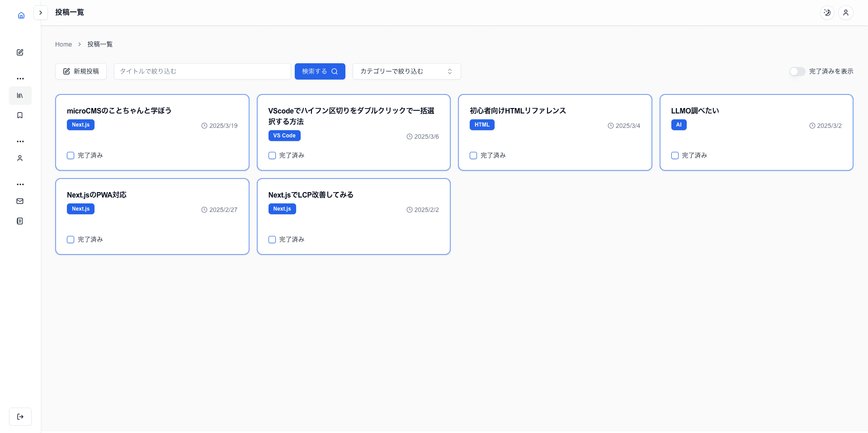This screenshot has height=433, width=868.
Task: Open the VScodeでハイフン区切り post title
Action: point(351,116)
